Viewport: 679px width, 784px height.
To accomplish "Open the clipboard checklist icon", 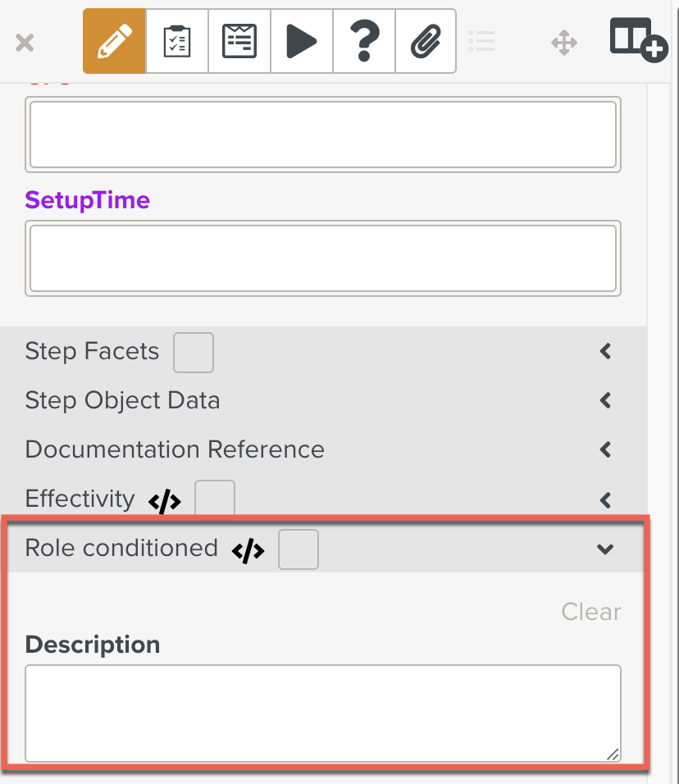I will click(177, 42).
